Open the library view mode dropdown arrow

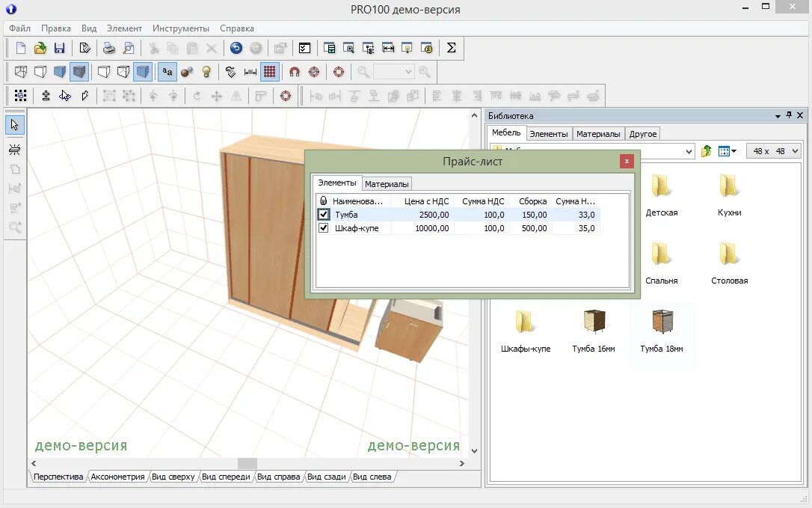[x=733, y=151]
